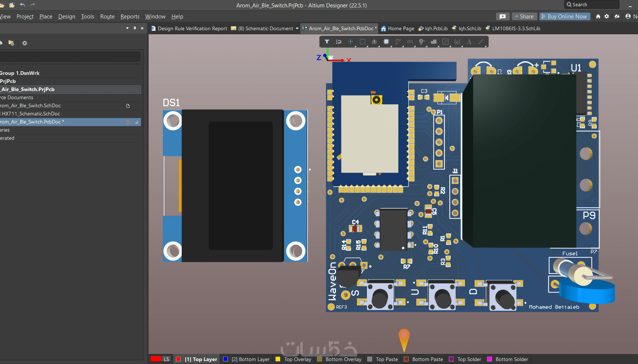
Task: Click the undo arrow icon
Action: coord(23,5)
